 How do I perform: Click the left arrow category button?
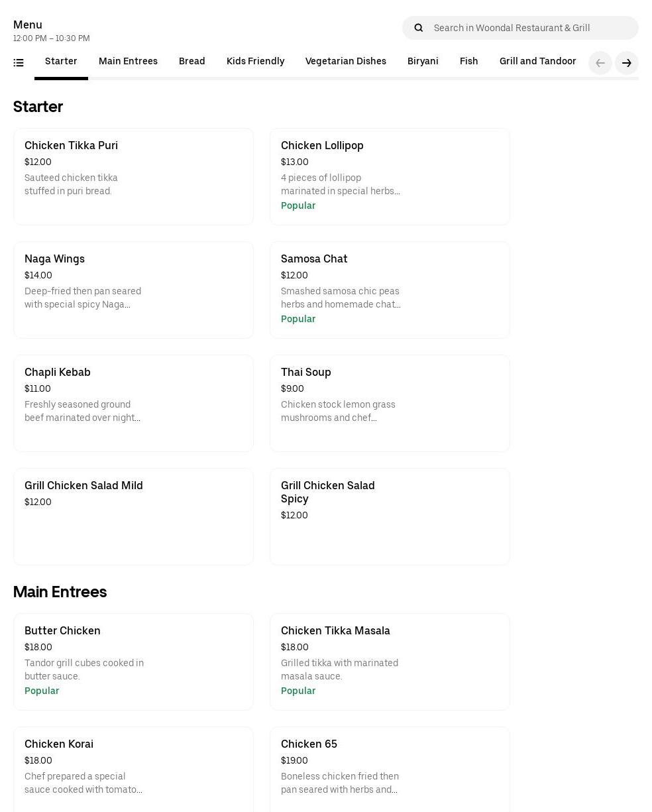coord(600,63)
